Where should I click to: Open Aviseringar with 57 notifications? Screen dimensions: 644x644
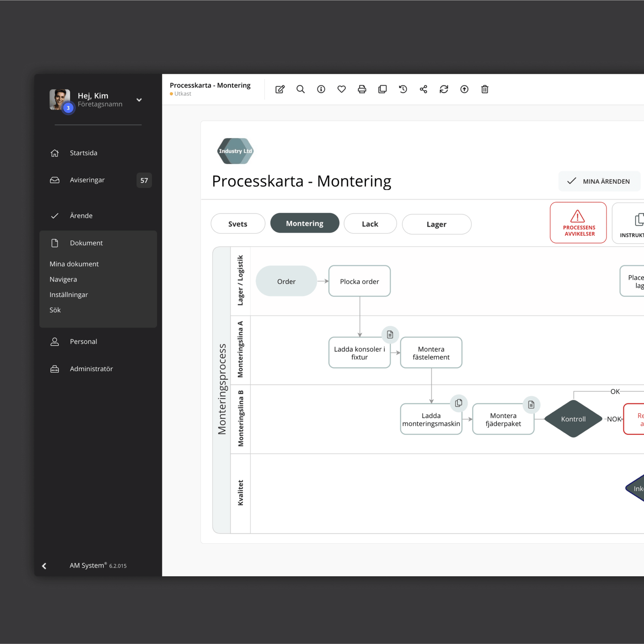pyautogui.click(x=88, y=180)
